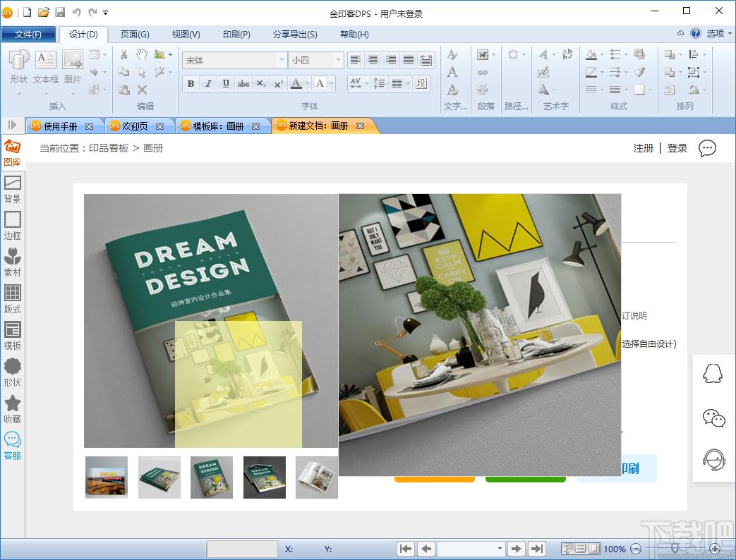Align text to the left
736x560 pixels.
(x=356, y=59)
